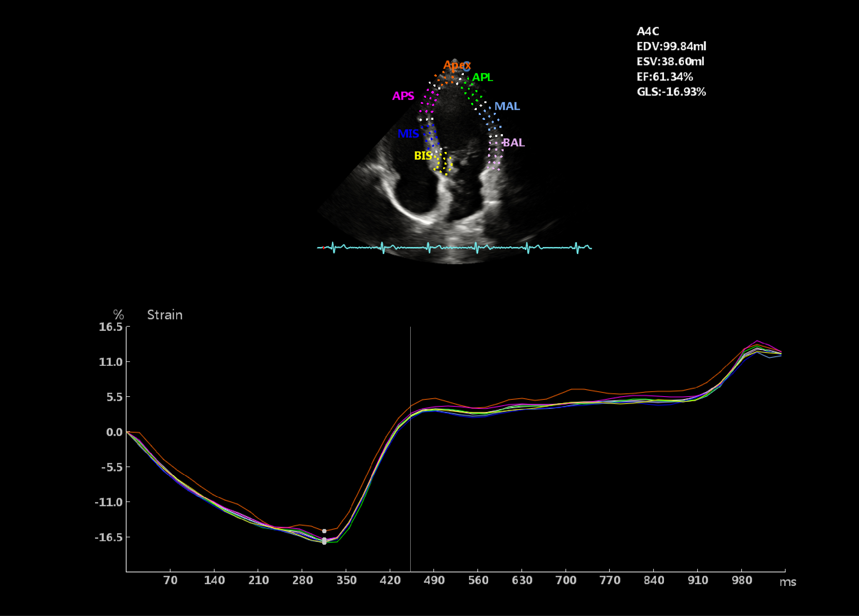
Task: Click the red marker on ECG trace
Action: coord(324,248)
